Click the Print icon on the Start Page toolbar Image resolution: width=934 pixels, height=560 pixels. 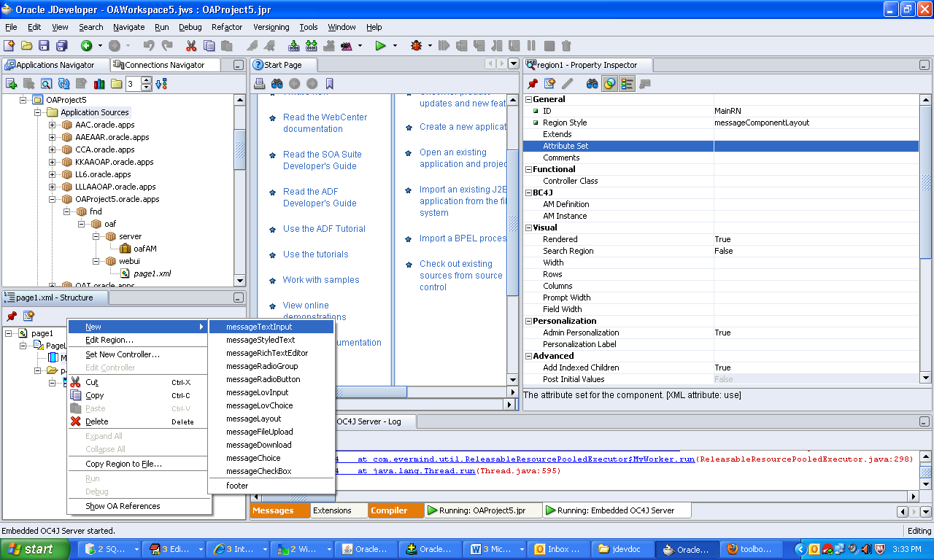[259, 83]
